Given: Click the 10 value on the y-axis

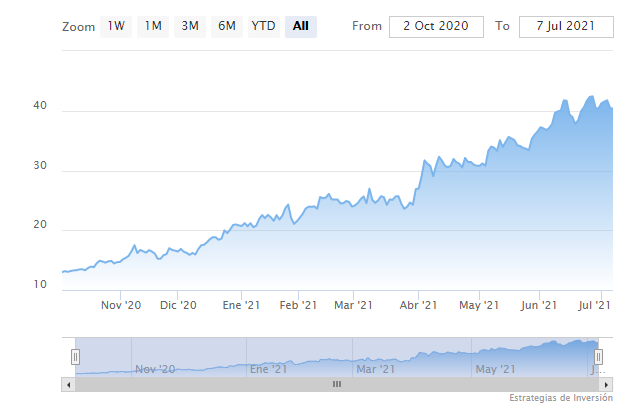Looking at the screenshot, I should tap(40, 284).
